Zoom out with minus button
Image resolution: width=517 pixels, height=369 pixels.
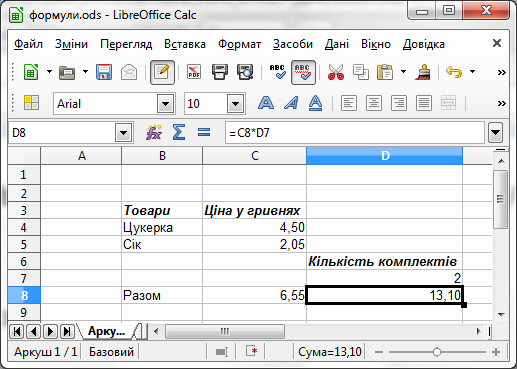(x=379, y=352)
